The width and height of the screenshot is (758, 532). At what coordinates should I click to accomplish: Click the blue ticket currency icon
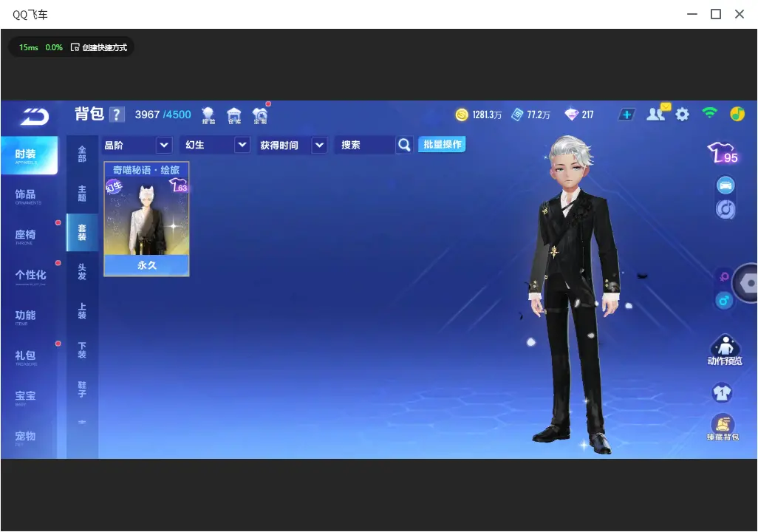[x=516, y=115]
